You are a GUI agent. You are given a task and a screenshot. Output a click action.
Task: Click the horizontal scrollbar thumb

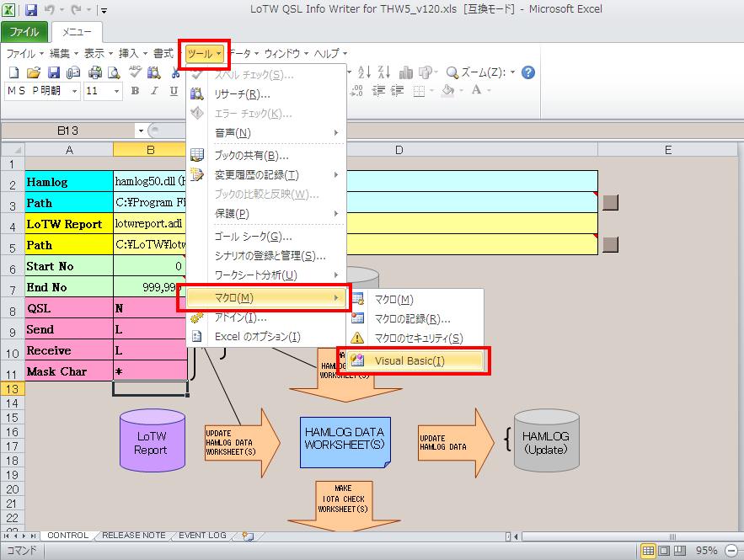[672, 536]
